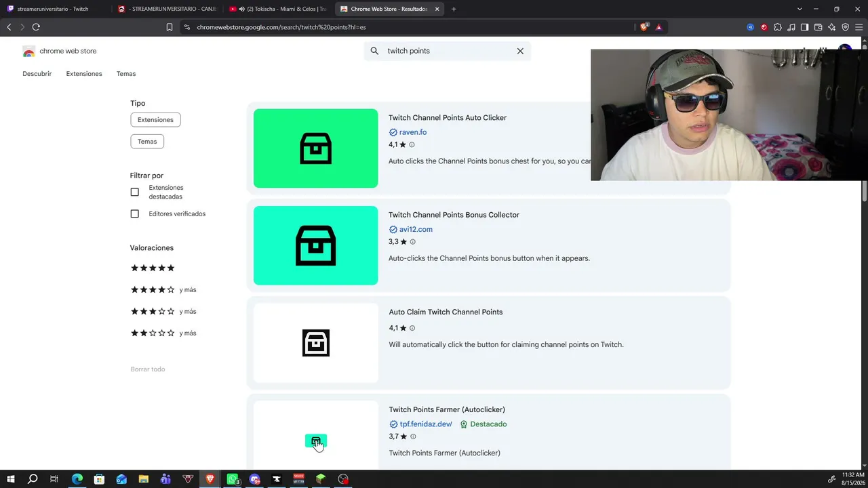
Task: Open the media control music-note icon
Action: pos(791,27)
